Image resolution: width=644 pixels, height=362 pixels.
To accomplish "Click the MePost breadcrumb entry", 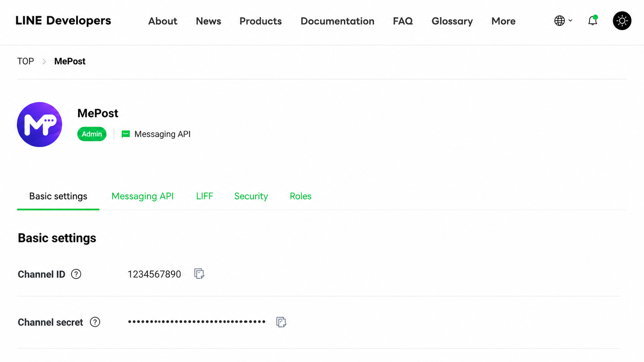I will tap(70, 61).
